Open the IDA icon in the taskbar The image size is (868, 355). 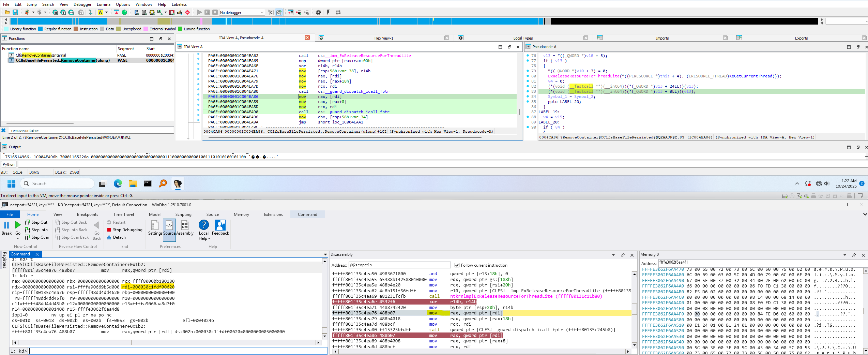pyautogui.click(x=178, y=183)
